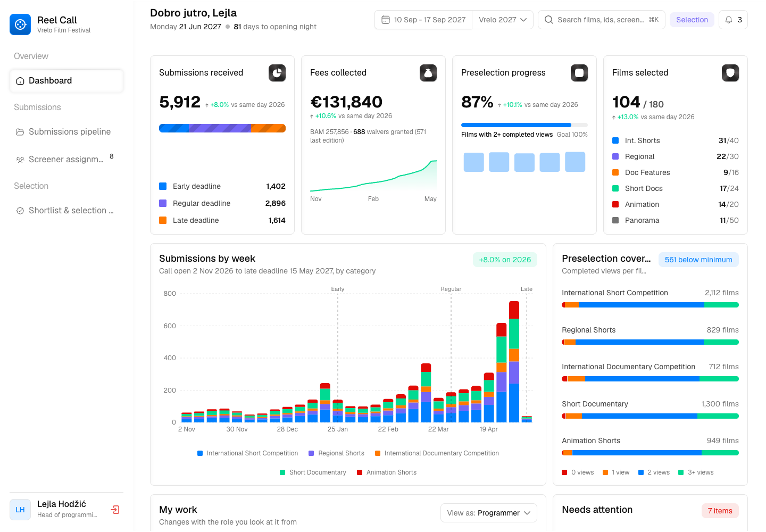The height and width of the screenshot is (532, 766).
Task: Toggle the 0 views legend entry
Action: [x=578, y=472]
